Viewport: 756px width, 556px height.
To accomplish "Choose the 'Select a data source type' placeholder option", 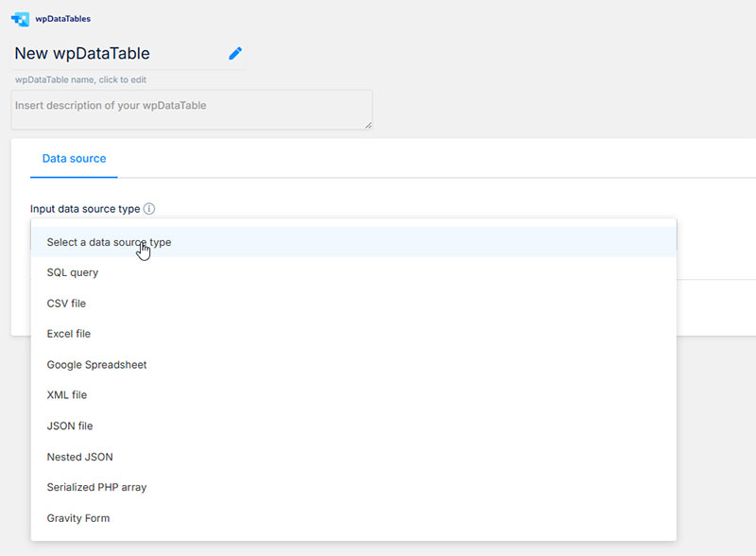I will 353,242.
